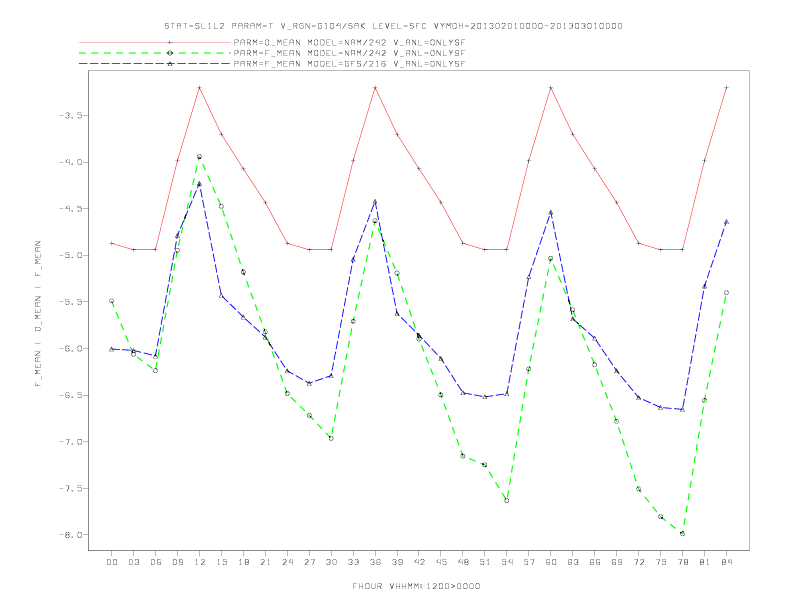
Task: Click the -8.0 y-axis tick label
Action: tap(70, 535)
